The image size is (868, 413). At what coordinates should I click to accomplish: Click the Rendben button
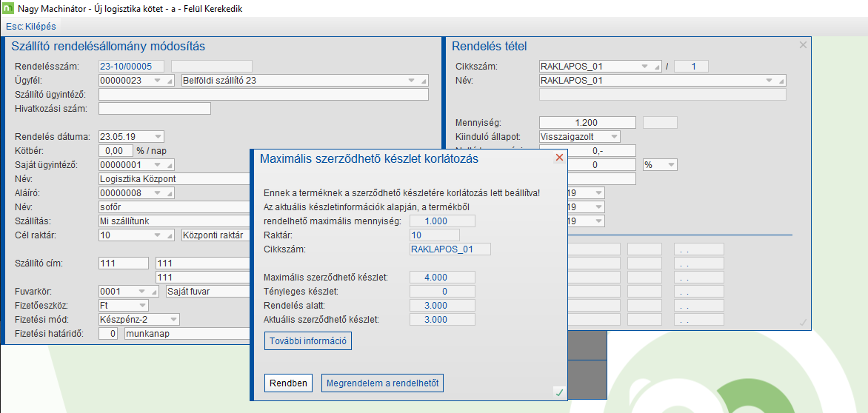pos(288,383)
